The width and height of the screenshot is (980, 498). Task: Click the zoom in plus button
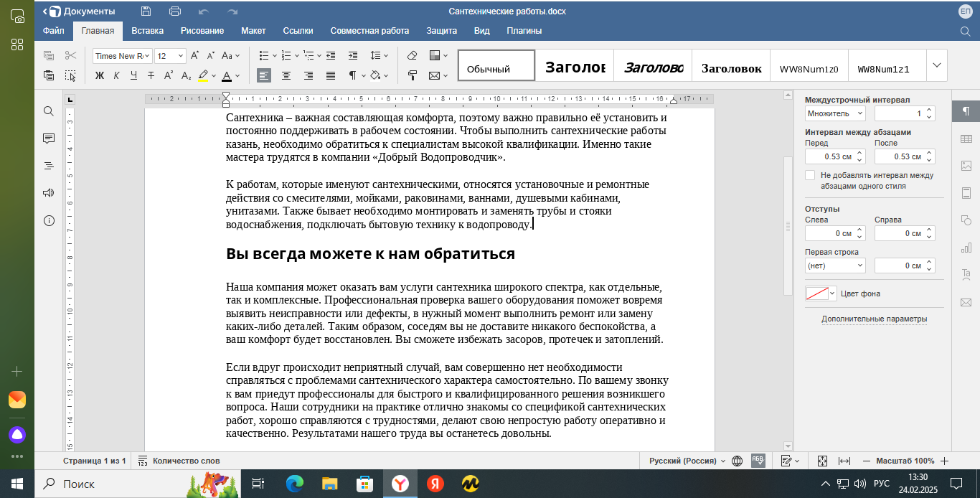944,461
